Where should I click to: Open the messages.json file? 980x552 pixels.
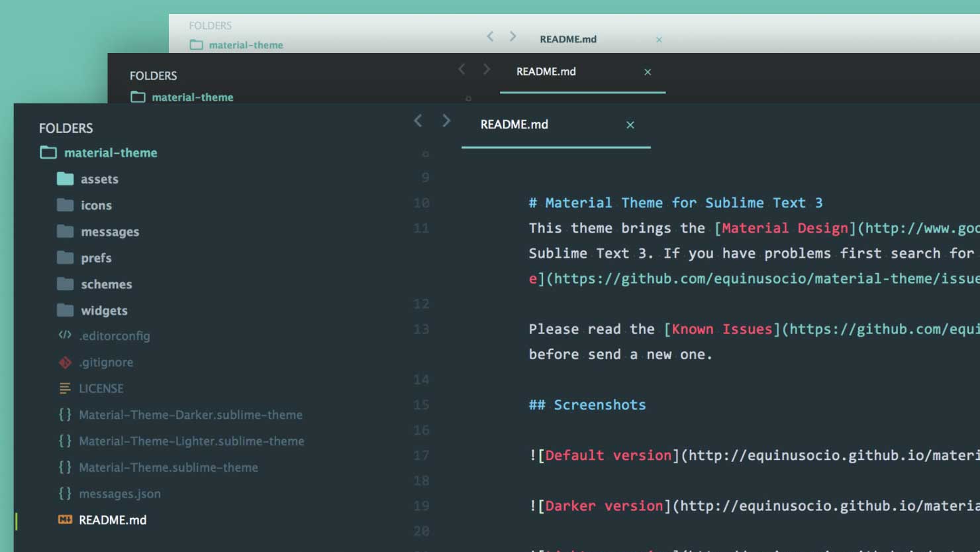point(119,494)
